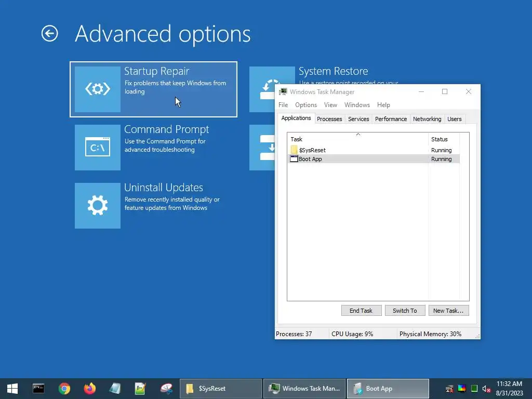Viewport: 532px width, 399px height.
Task: Open the Startup Repair option tile
Action: (153, 89)
